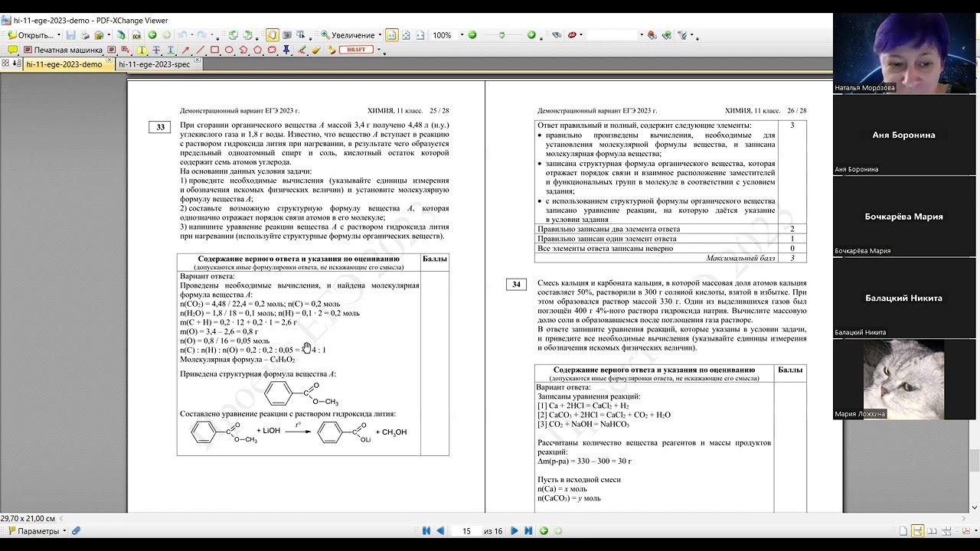Click the Redo arrow icon
The width and height of the screenshot is (980, 551).
(203, 35)
